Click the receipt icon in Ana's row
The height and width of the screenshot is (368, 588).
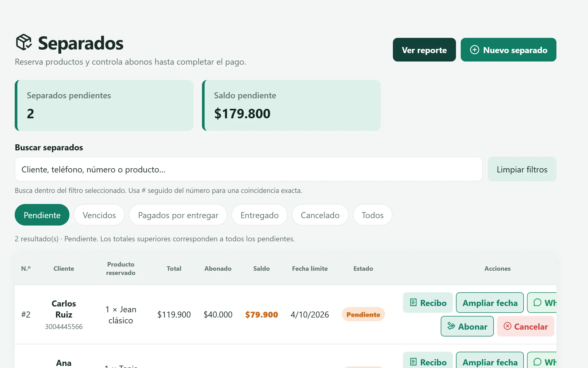coord(413,362)
